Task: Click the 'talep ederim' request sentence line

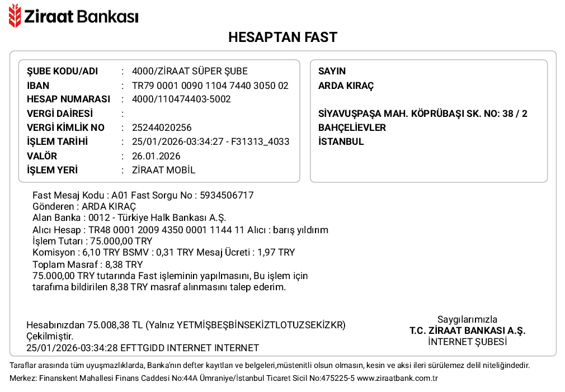Action: click(x=159, y=287)
